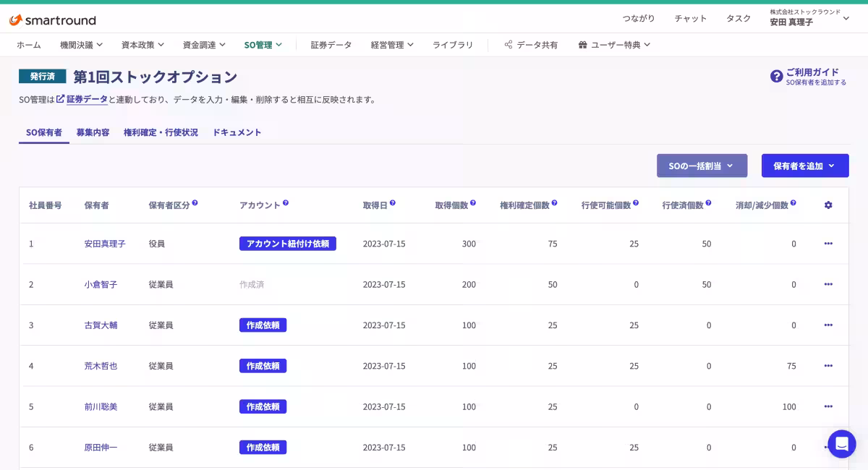
Task: Click the smartround logo
Action: [52, 20]
